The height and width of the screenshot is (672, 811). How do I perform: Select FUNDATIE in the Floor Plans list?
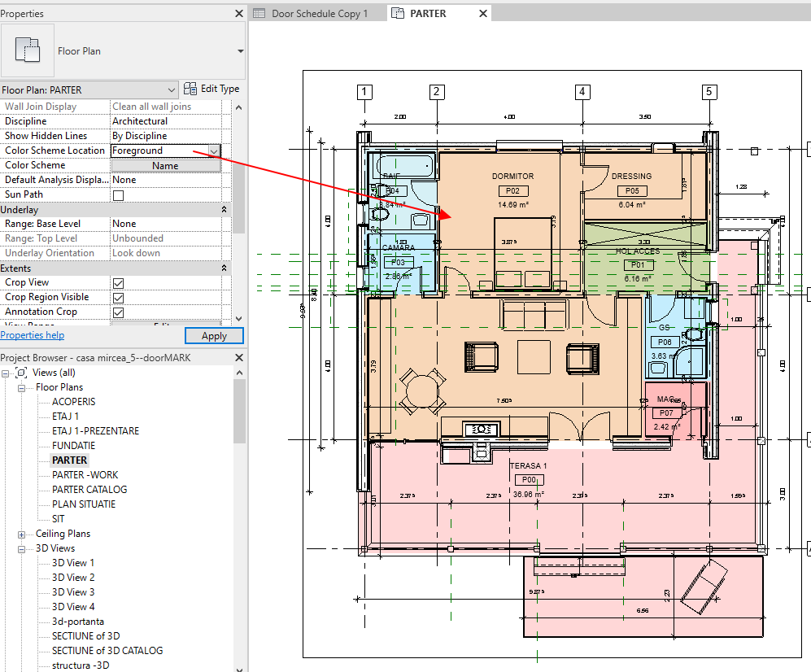[x=72, y=445]
